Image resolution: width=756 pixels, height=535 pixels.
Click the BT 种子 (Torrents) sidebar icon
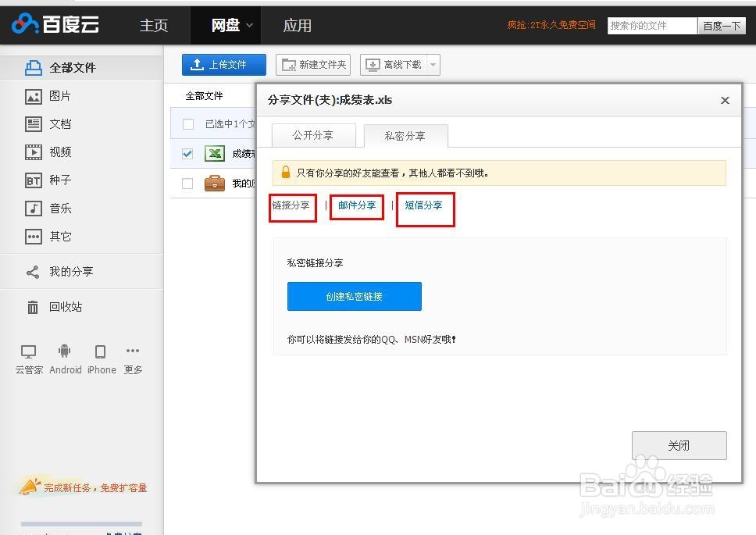pyautogui.click(x=34, y=180)
